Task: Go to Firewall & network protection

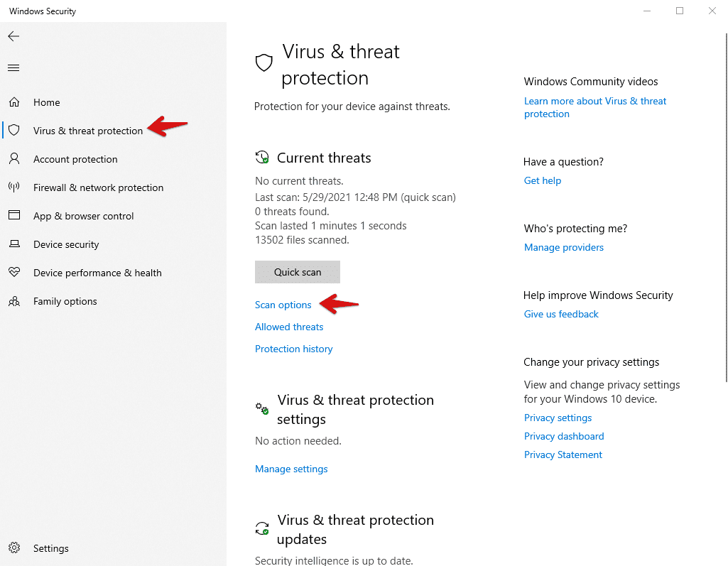Action: click(99, 187)
